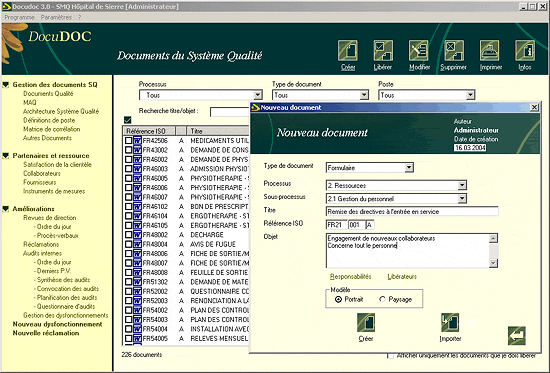Click Nouvelle réclamation link
Screen dimensions: 550x373
point(46,333)
